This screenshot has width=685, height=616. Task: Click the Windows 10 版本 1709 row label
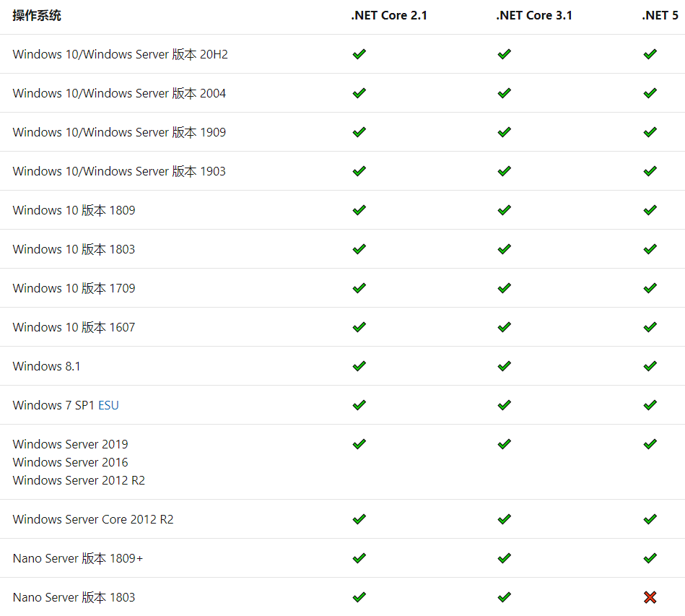pos(74,288)
